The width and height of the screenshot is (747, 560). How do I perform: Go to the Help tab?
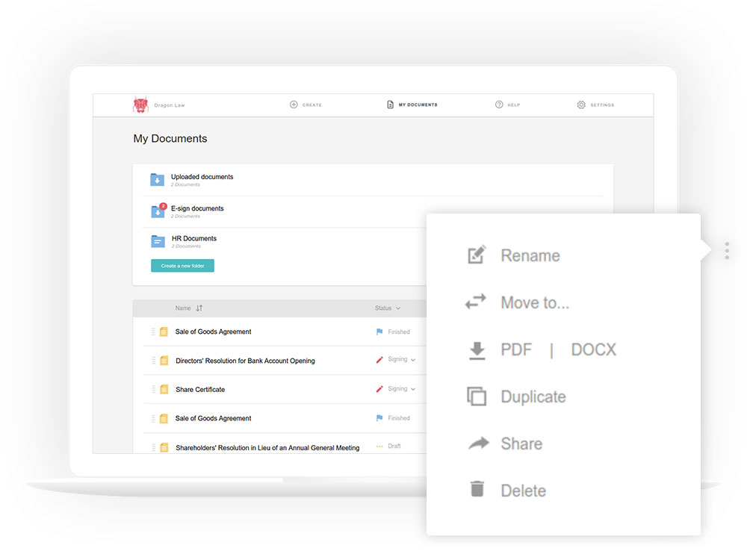click(507, 105)
